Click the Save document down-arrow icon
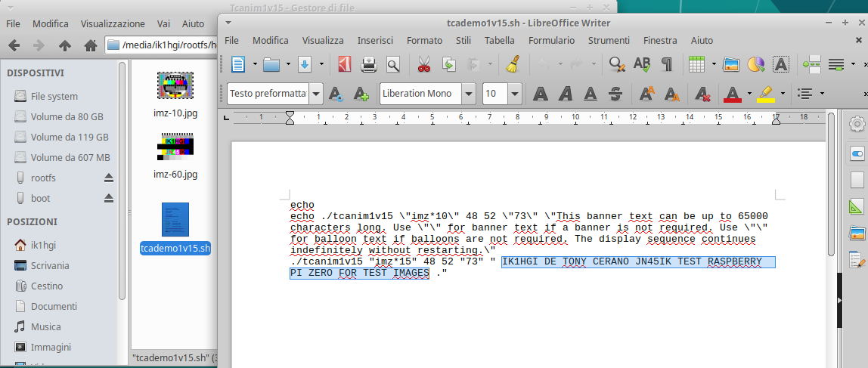Image resolution: width=868 pixels, height=368 pixels. point(305,64)
